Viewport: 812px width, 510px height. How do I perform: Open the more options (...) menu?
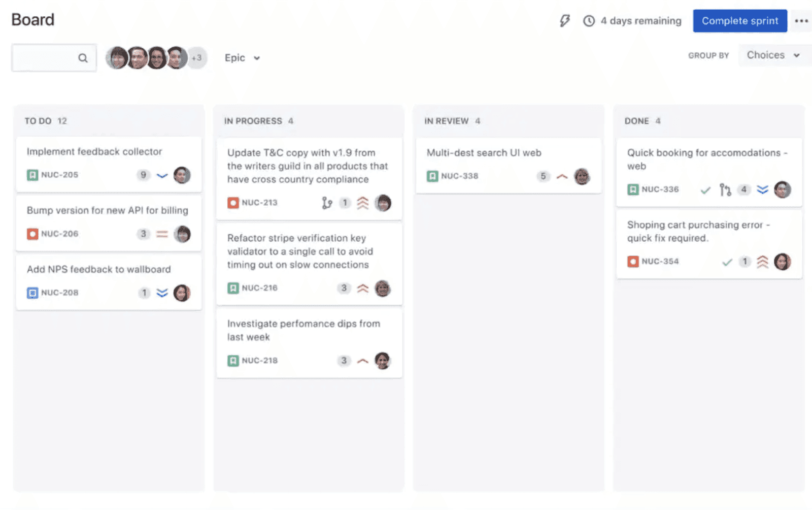point(801,21)
